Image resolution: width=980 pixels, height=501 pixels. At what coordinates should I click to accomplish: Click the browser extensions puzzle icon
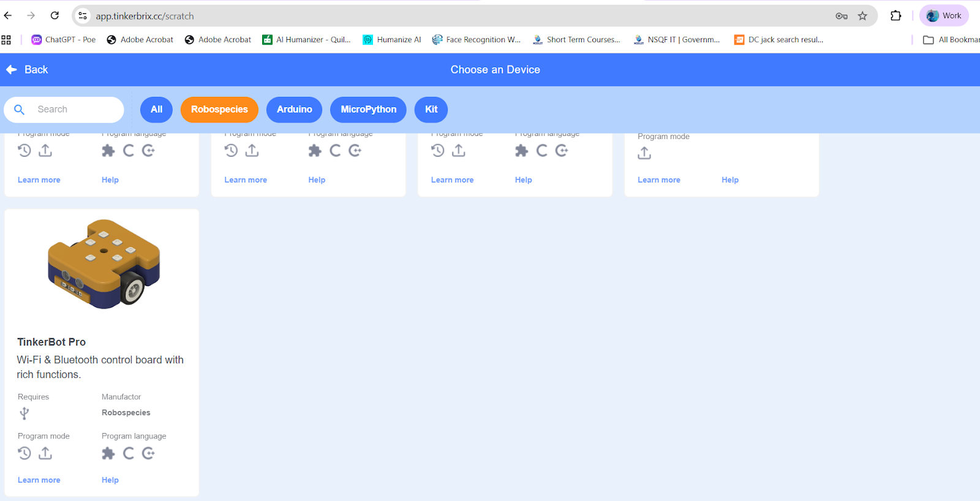[x=895, y=16]
